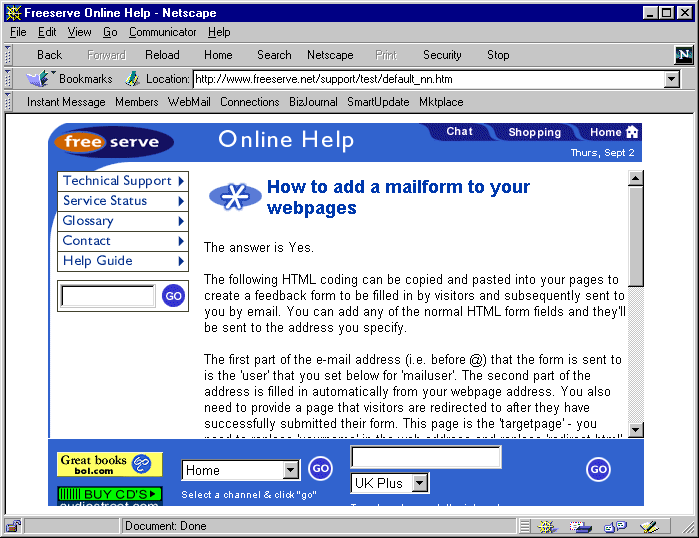The height and width of the screenshot is (538, 699).
Task: Open the Communicator menu
Action: [162, 32]
